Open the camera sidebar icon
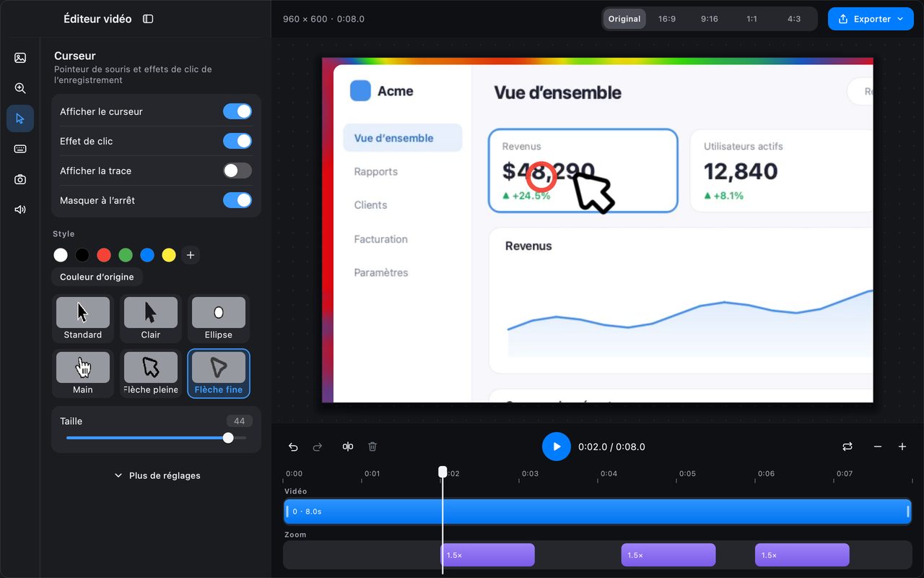Screen dimensions: 924x578 [x=20, y=179]
